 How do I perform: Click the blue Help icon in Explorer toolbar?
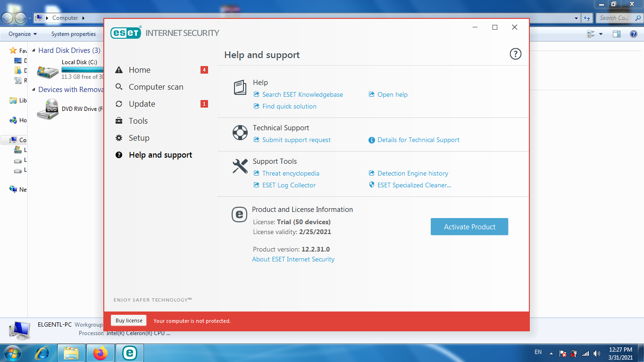click(x=634, y=34)
